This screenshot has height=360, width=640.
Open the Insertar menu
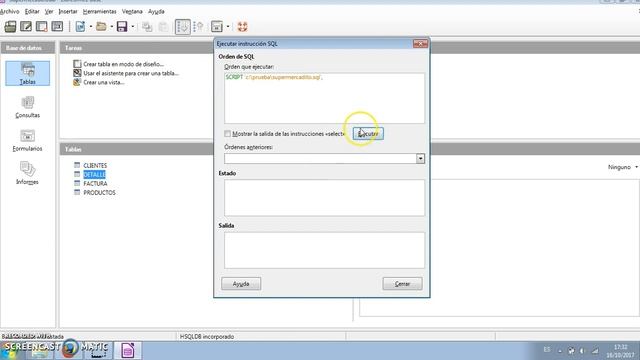(68, 11)
